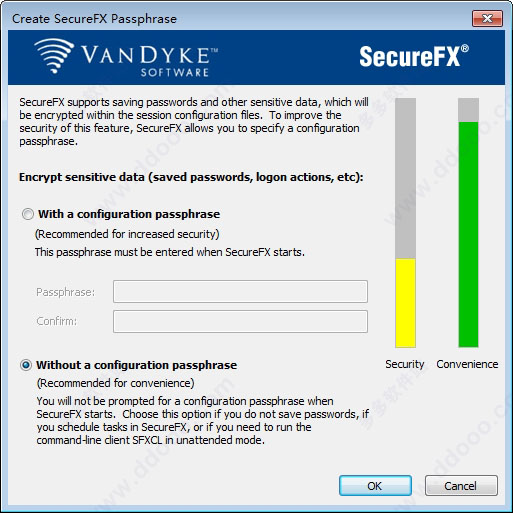513x513 pixels.
Task: Click the 'Encrypt sensitive data' heading
Action: coord(191,177)
